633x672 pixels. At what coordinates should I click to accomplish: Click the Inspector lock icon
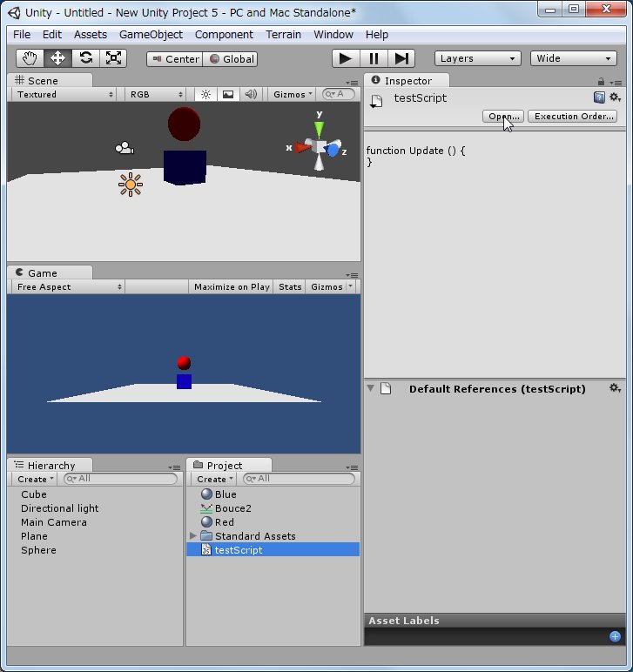(601, 81)
